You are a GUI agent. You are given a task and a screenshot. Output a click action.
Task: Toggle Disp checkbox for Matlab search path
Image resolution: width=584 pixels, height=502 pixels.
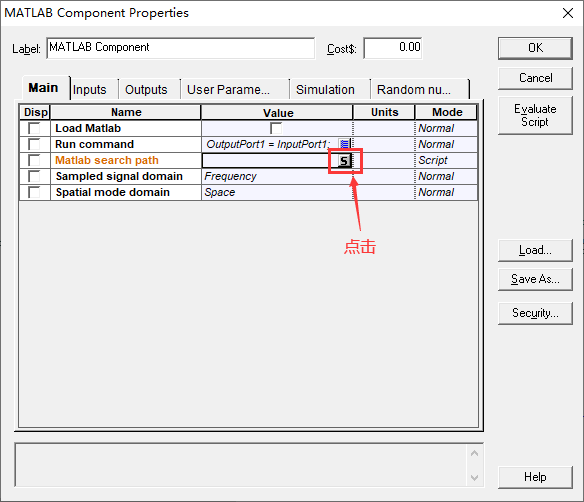[x=34, y=160]
